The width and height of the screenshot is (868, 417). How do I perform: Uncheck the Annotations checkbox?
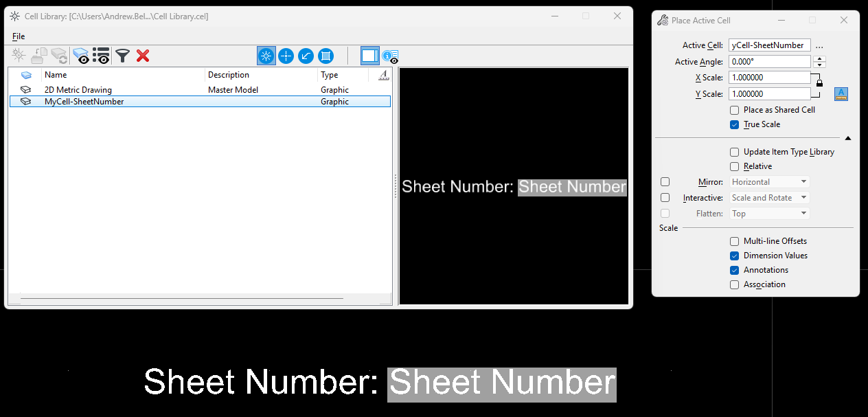(x=735, y=270)
